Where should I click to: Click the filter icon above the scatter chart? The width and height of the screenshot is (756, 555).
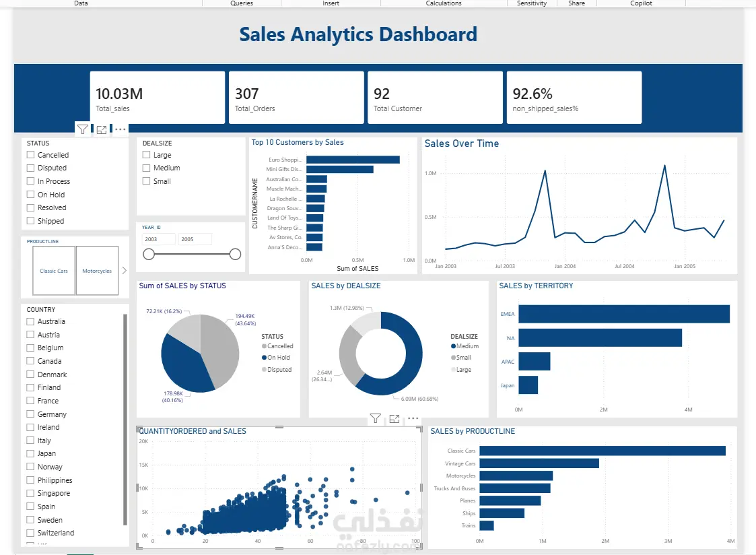(x=375, y=418)
